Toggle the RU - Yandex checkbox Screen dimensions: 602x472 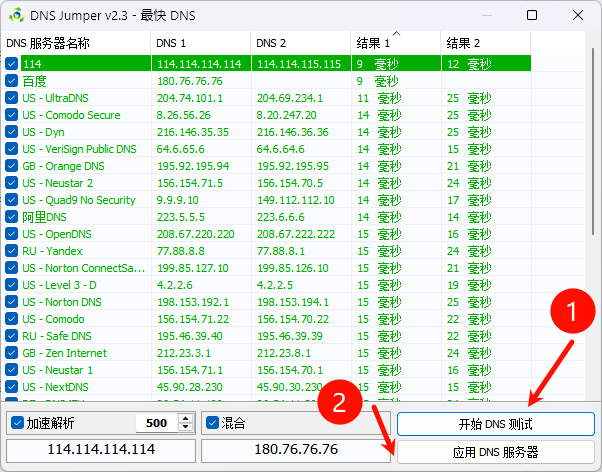tap(12, 250)
